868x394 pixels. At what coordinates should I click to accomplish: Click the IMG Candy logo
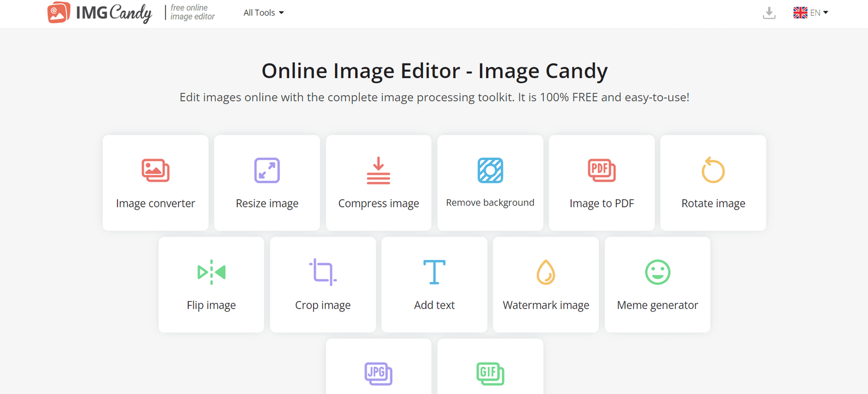click(x=100, y=12)
